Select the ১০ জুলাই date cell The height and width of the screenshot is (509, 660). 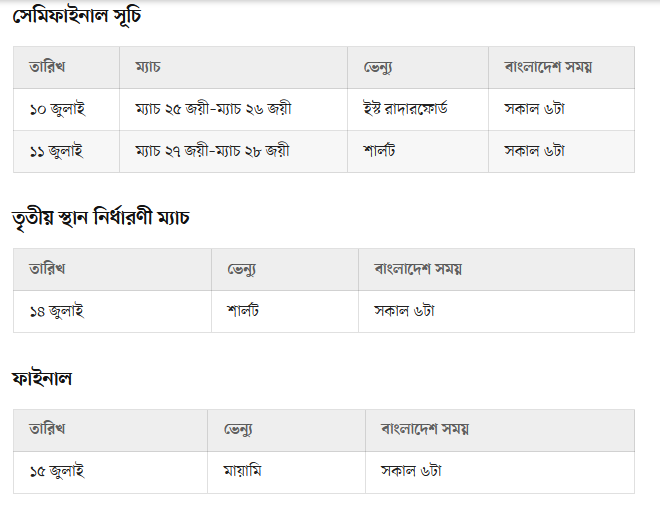67,109
